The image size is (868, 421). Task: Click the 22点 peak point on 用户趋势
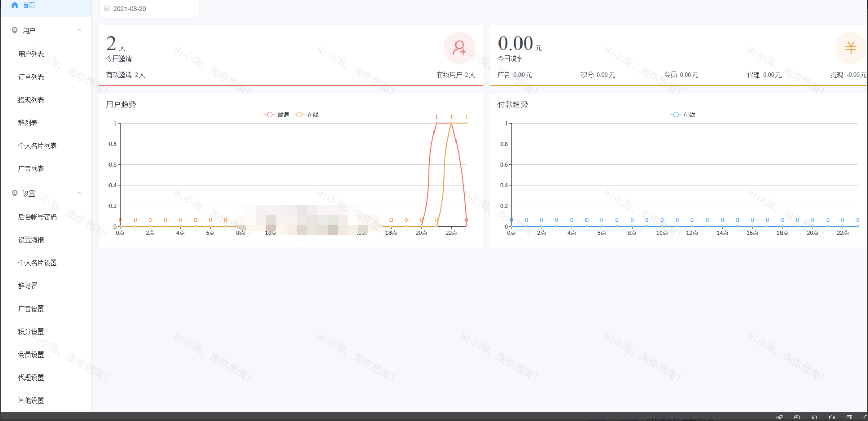(451, 123)
